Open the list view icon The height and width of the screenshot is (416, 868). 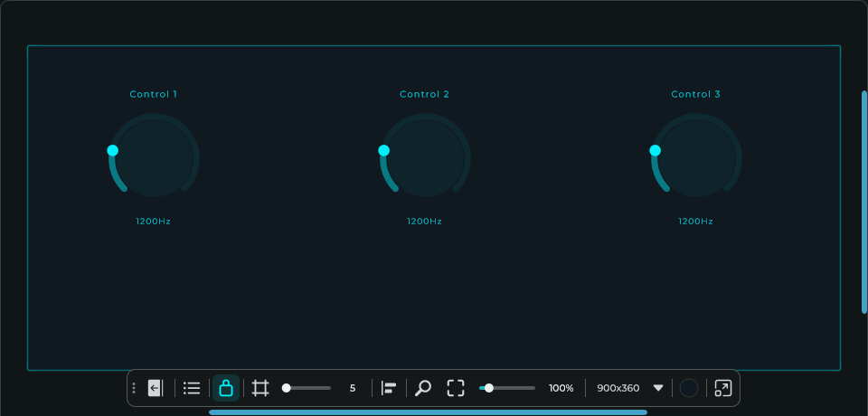pos(192,388)
